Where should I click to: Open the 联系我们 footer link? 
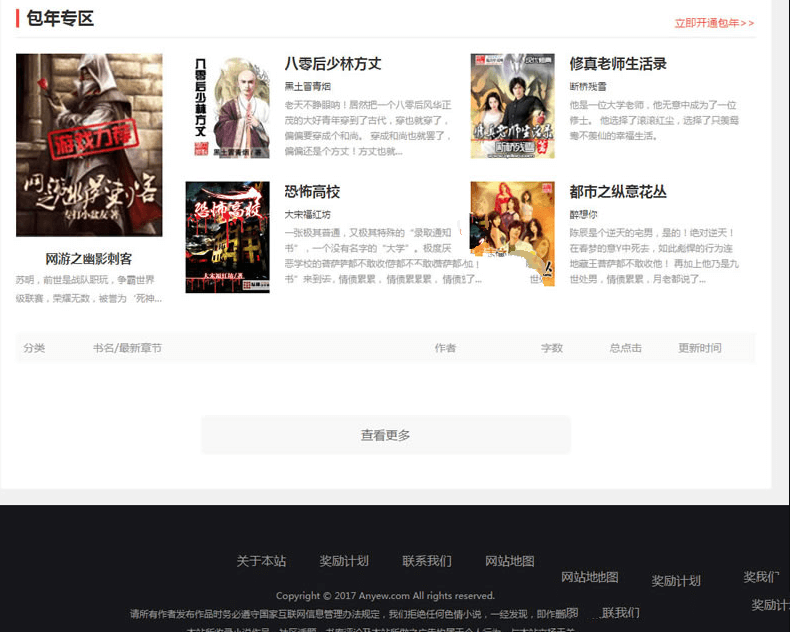tap(427, 561)
